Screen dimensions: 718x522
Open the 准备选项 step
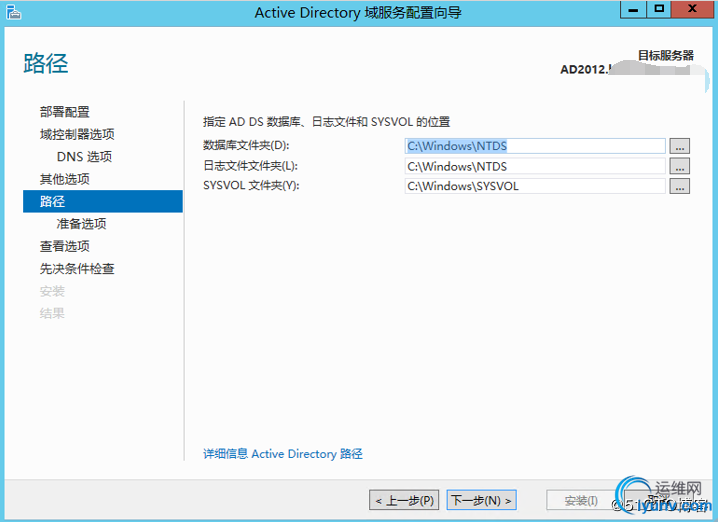[82, 224]
